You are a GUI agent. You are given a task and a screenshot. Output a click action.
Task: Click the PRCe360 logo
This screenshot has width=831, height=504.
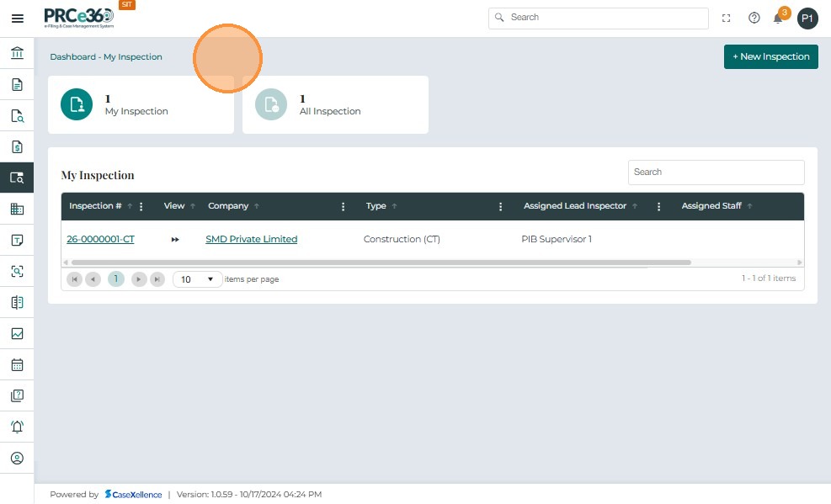pyautogui.click(x=79, y=18)
